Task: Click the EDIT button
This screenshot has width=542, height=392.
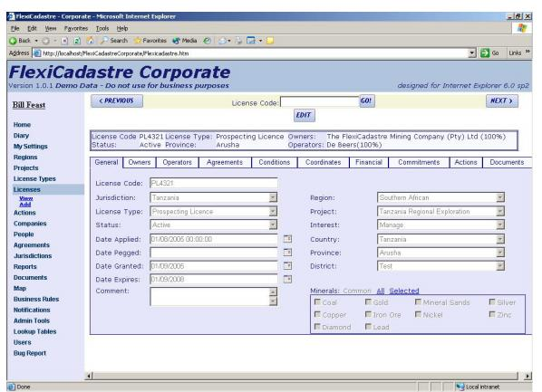Action: tap(305, 115)
